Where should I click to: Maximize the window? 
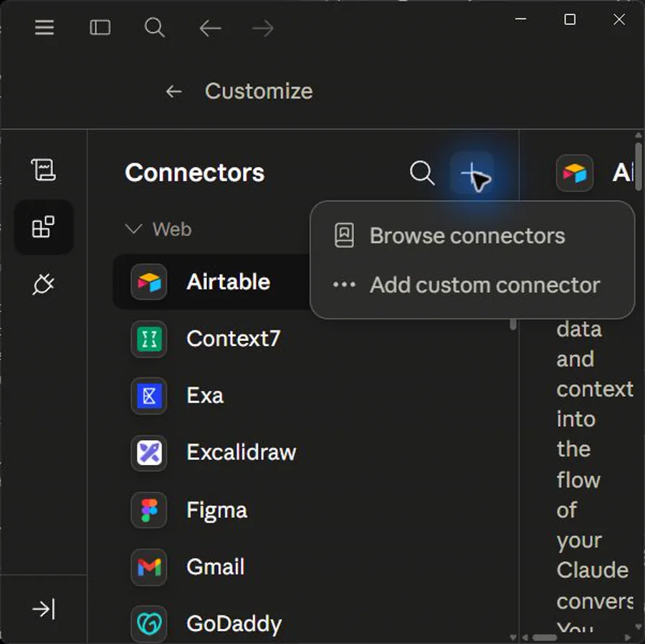pyautogui.click(x=570, y=19)
